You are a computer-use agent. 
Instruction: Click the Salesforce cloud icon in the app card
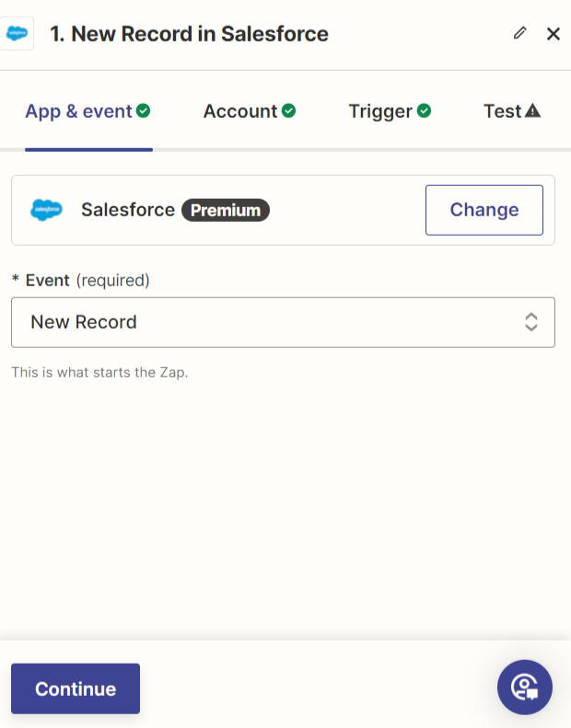click(46, 210)
